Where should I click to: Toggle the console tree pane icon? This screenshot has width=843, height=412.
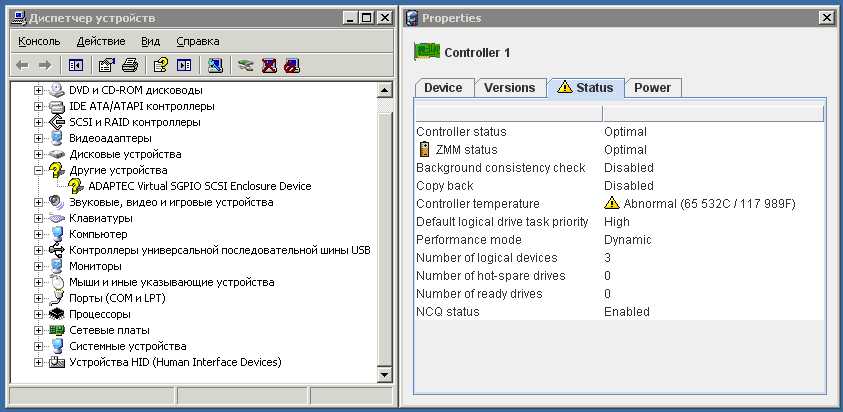(x=76, y=66)
